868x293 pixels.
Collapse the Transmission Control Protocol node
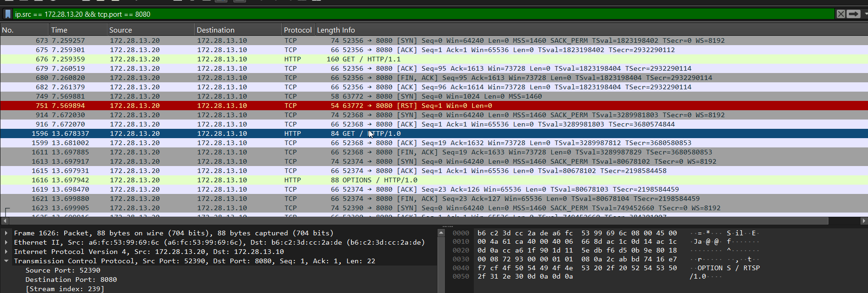coord(6,261)
